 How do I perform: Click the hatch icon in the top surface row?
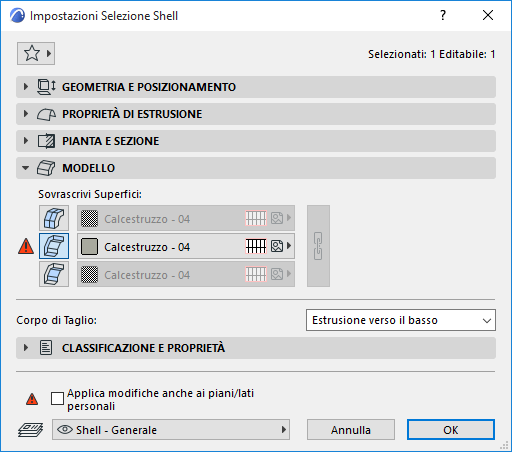[256, 218]
